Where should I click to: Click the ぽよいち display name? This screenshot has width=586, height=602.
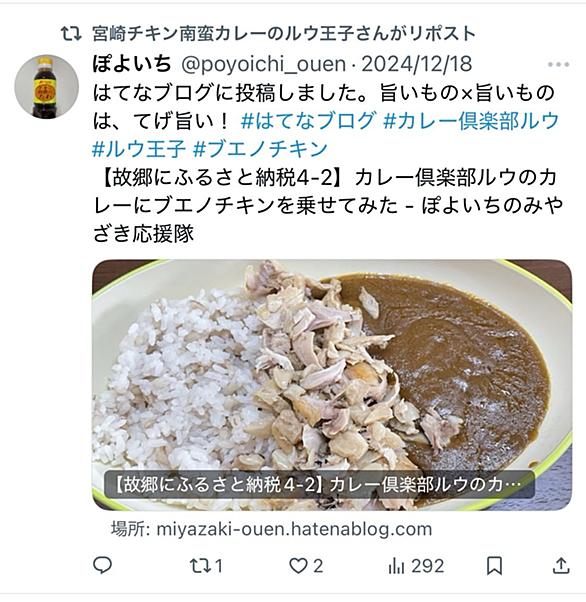pos(132,64)
